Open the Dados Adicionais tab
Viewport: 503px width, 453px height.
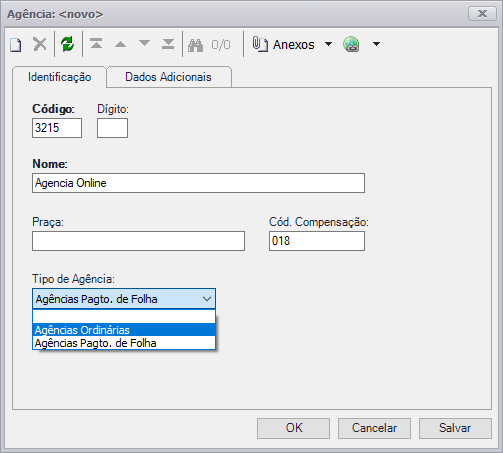coord(168,77)
